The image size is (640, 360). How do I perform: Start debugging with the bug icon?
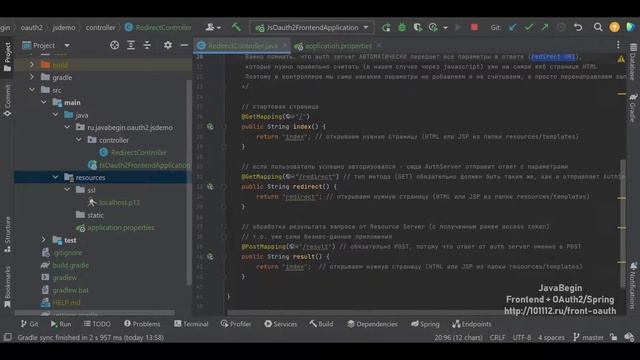coord(402,27)
